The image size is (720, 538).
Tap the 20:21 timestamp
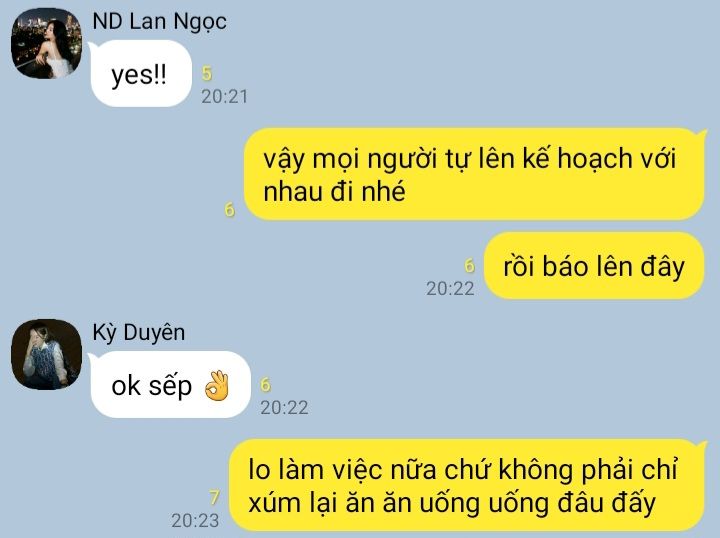point(225,96)
